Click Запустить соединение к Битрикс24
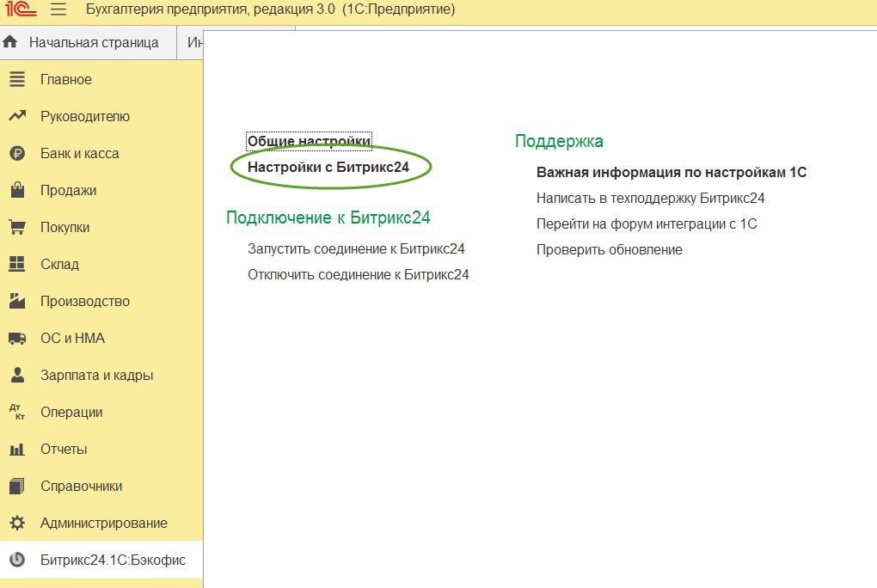 click(356, 249)
